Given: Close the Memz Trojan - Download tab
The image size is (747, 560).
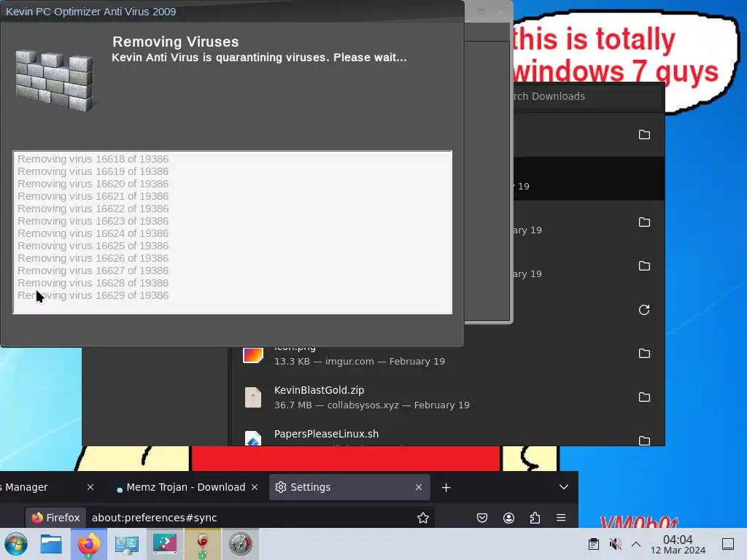Looking at the screenshot, I should click(x=255, y=487).
